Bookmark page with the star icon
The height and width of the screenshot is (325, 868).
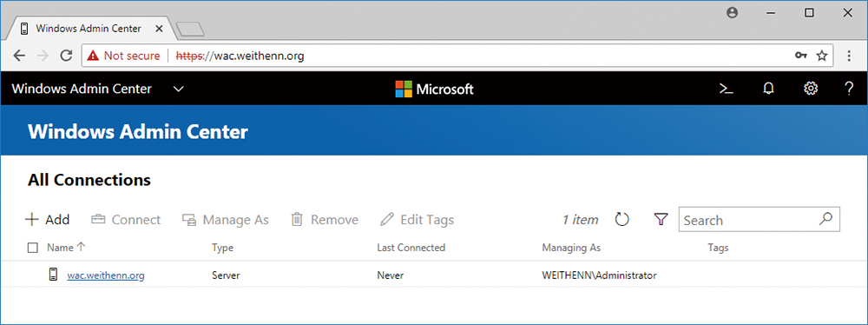(821, 56)
